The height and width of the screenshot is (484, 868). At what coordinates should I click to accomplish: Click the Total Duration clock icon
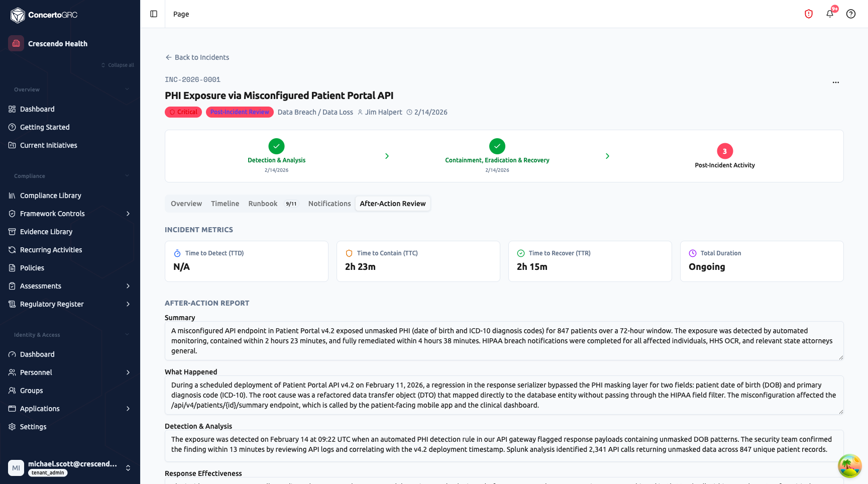(x=693, y=253)
